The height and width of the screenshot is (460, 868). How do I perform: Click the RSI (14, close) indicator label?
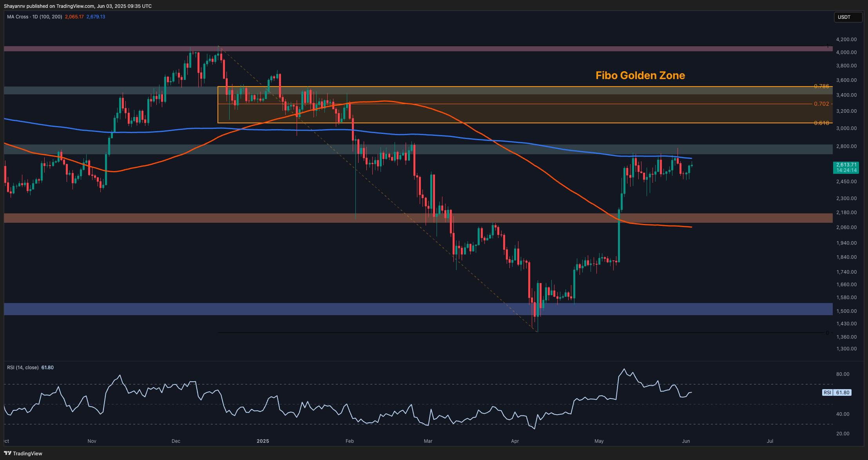[23, 367]
